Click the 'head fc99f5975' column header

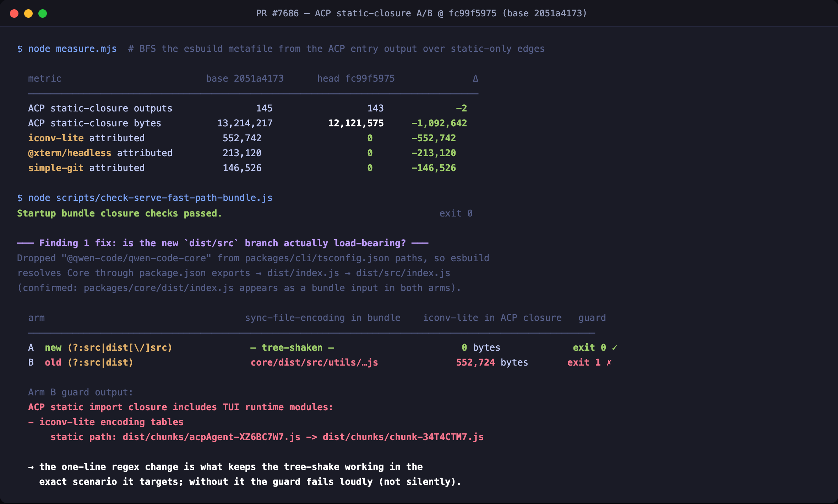tap(356, 78)
